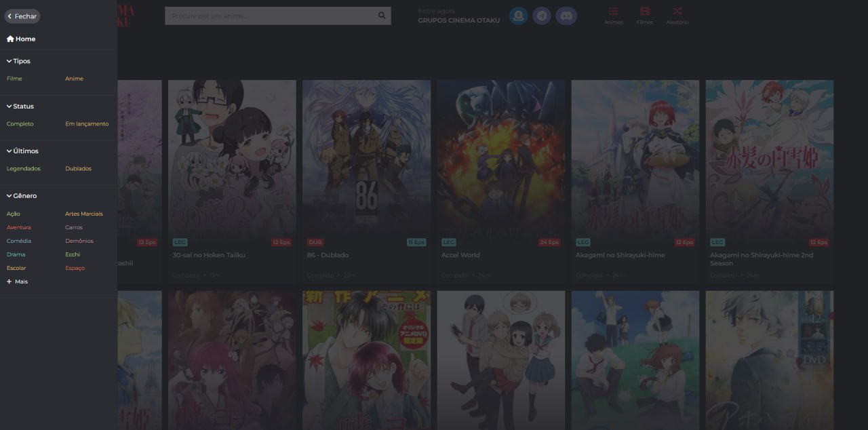
Task: Click the 30-sai no Hoken Taiiku title
Action: [209, 255]
